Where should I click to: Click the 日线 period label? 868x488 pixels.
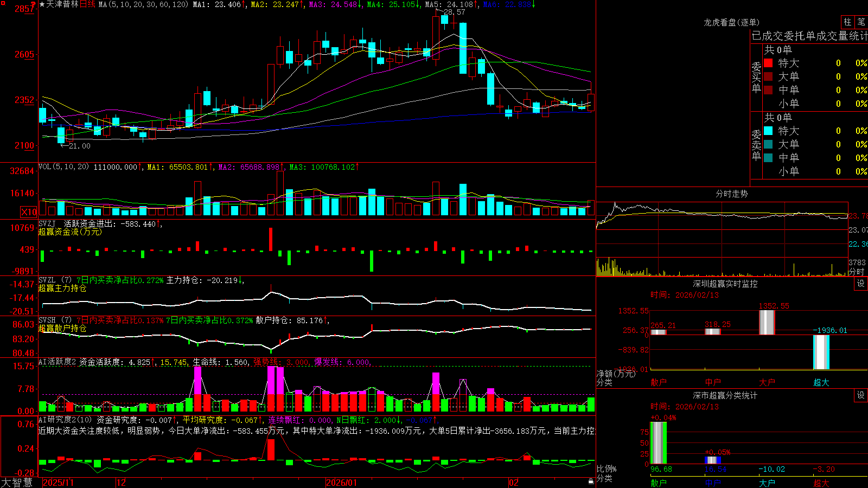[x=87, y=4]
